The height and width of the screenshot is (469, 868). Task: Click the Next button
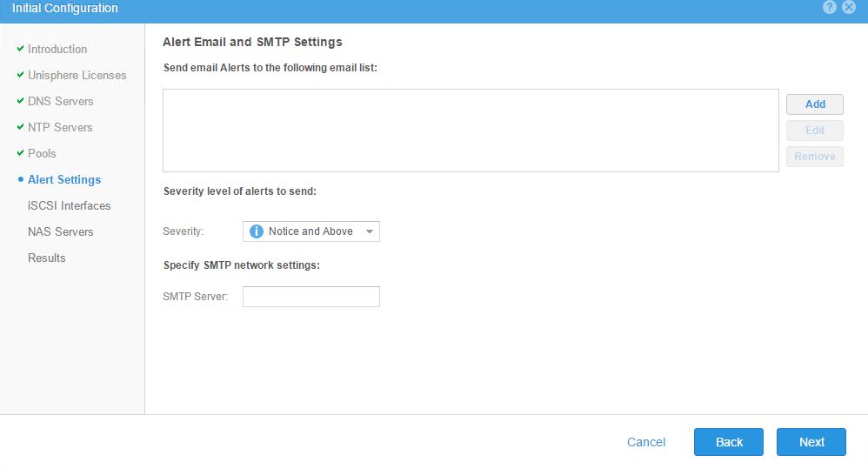click(811, 442)
